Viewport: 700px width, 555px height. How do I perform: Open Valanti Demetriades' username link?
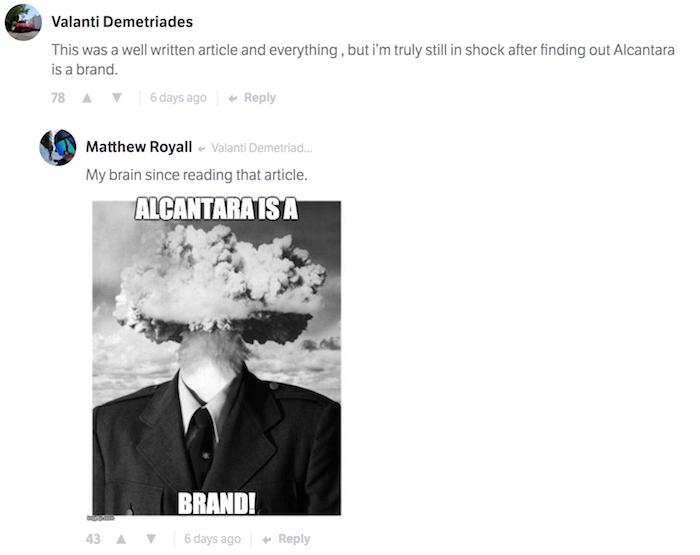(x=122, y=21)
